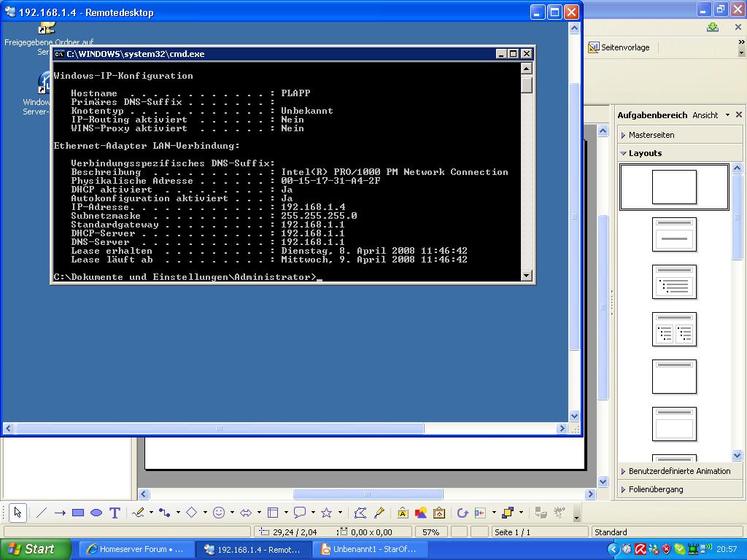Click the Remotedesktop vertical scrollbar down arrow

[x=575, y=416]
